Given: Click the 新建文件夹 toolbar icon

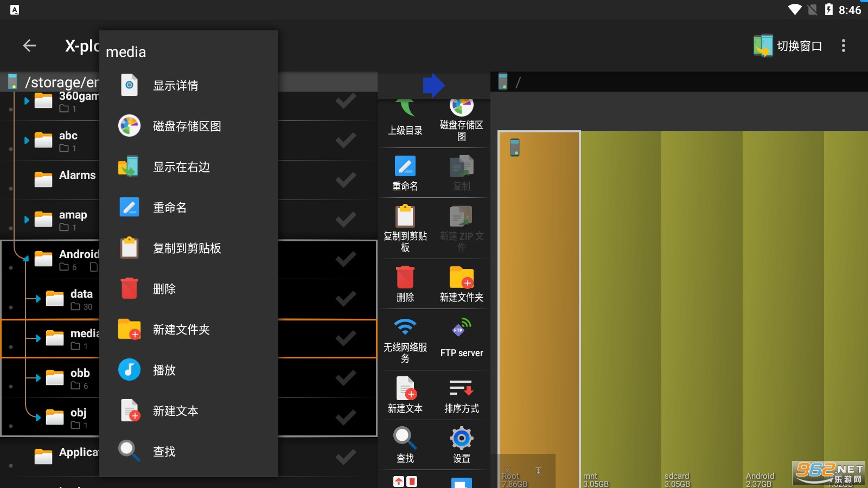Looking at the screenshot, I should [x=462, y=285].
